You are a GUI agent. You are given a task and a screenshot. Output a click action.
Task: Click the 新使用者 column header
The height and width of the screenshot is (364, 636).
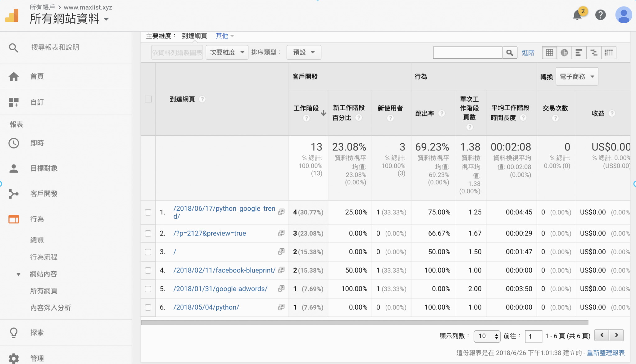(x=390, y=108)
